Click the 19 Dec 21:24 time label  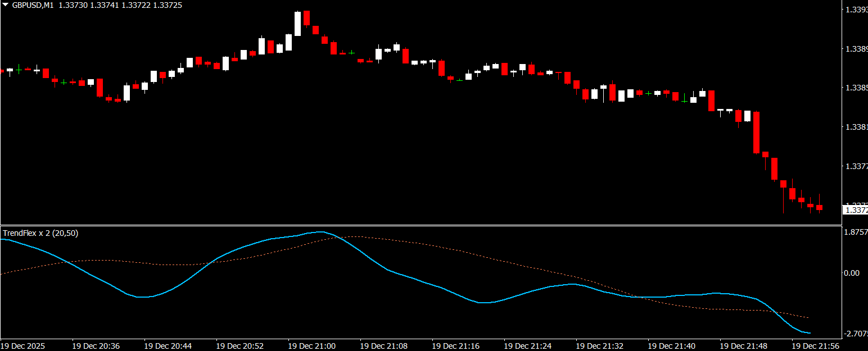click(527, 346)
